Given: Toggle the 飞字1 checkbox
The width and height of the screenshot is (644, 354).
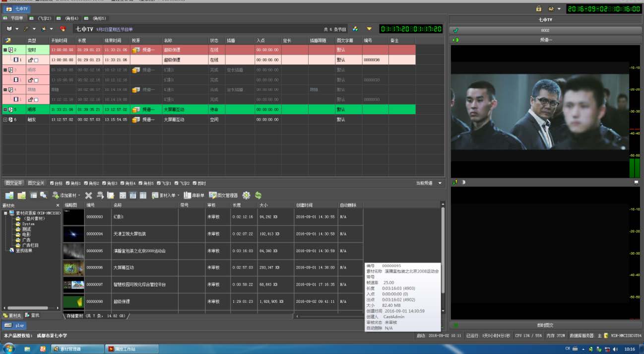Looking at the screenshot, I should [159, 183].
